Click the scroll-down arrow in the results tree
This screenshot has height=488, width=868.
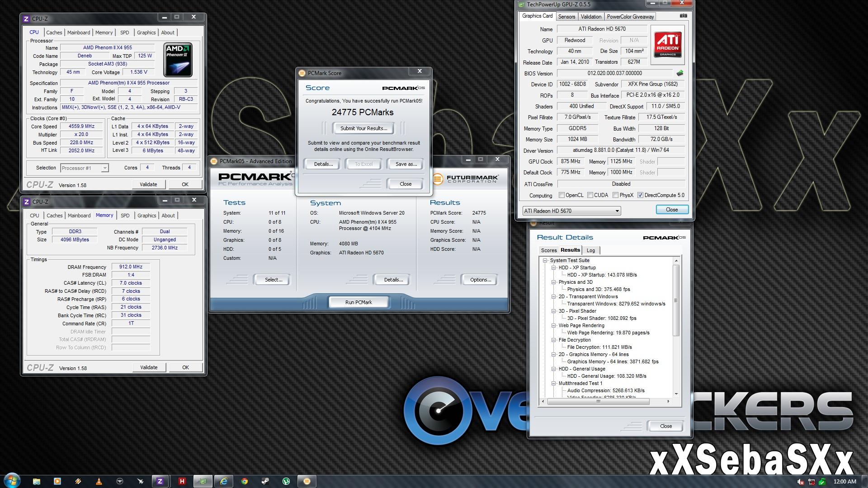point(676,394)
